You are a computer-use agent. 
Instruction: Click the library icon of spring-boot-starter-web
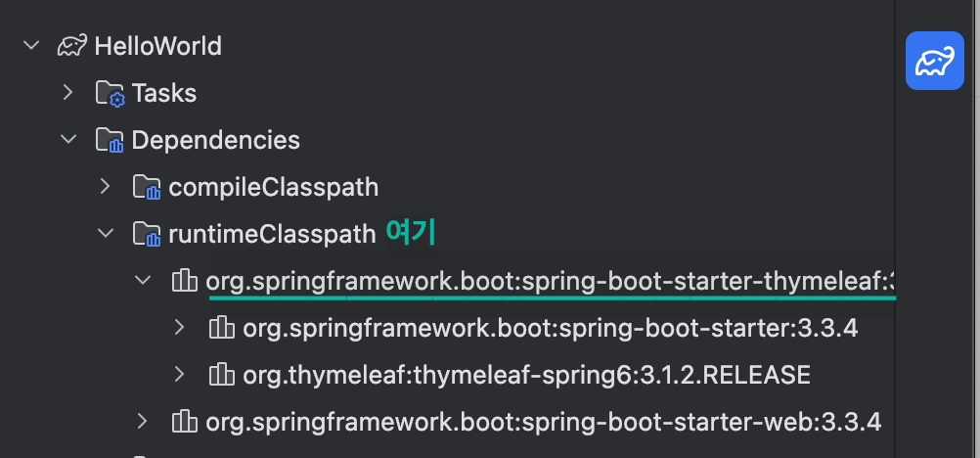pyautogui.click(x=185, y=421)
